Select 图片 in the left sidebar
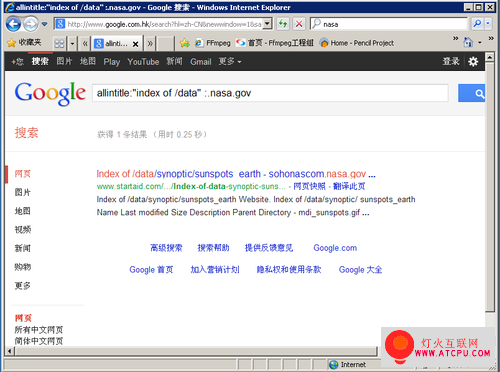The width and height of the screenshot is (500, 372). point(23,192)
